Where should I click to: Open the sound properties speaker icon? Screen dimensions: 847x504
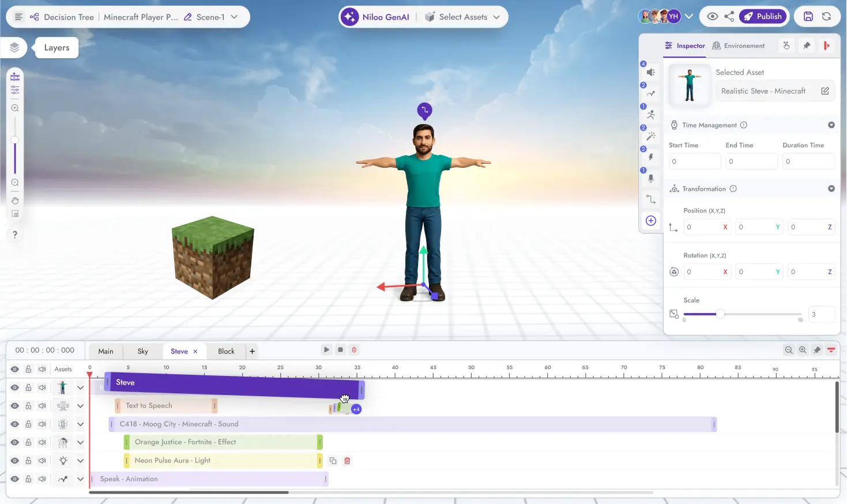pos(651,72)
